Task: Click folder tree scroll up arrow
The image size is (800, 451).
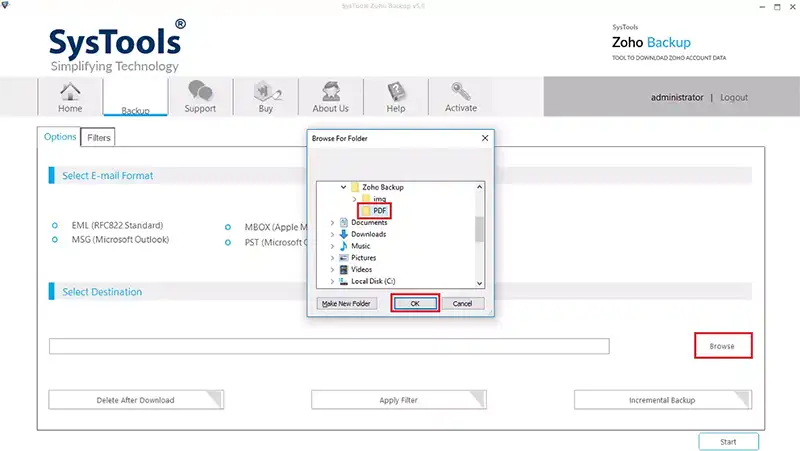Action: click(480, 187)
